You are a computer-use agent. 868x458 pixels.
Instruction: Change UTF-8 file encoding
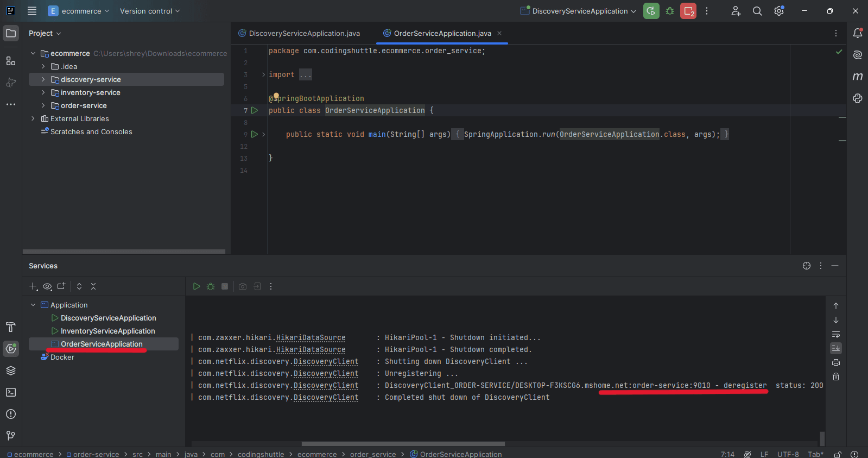click(788, 454)
